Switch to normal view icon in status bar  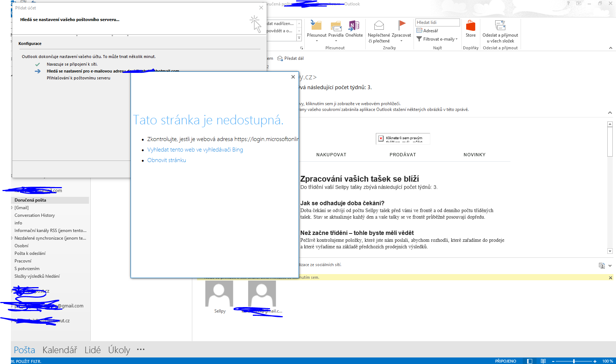point(530,361)
